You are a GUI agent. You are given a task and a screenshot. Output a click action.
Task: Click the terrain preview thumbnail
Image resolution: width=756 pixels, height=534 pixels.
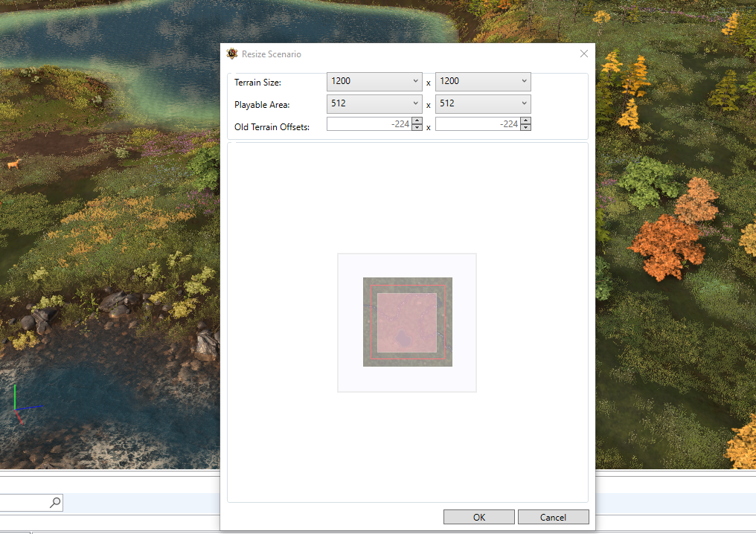coord(408,322)
